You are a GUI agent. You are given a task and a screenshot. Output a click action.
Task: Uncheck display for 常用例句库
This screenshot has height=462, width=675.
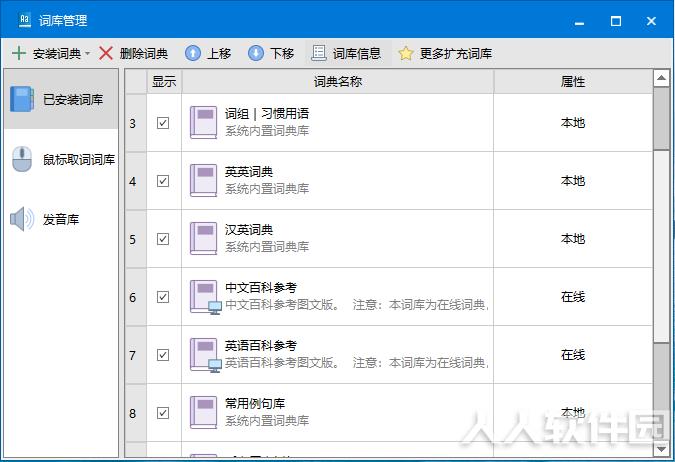coord(163,413)
